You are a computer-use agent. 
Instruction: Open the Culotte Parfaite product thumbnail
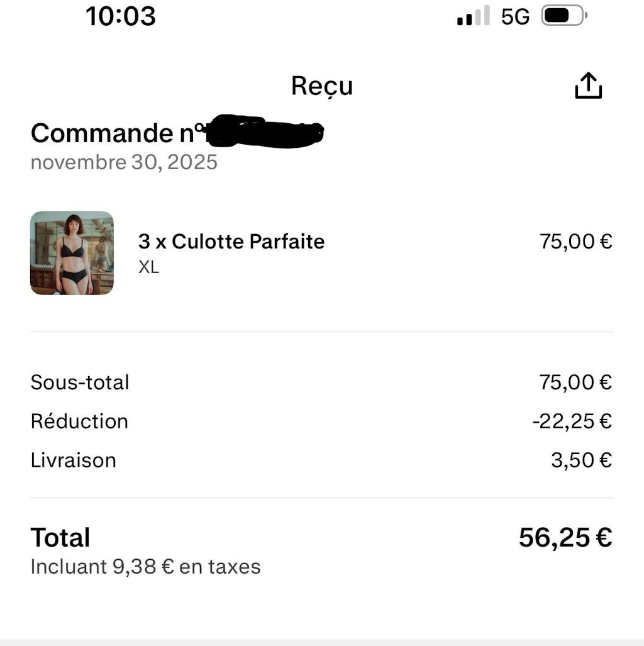72,253
